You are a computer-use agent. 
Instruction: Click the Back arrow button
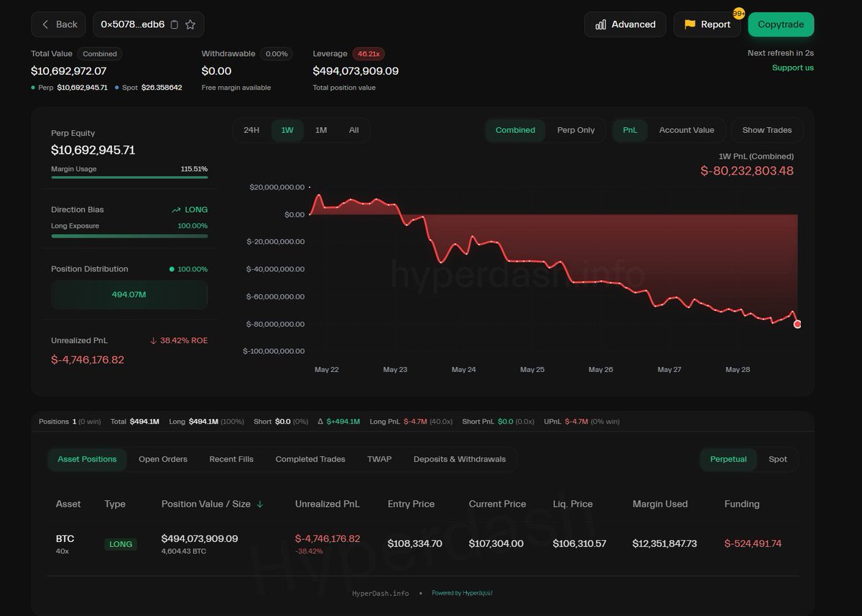pyautogui.click(x=58, y=24)
